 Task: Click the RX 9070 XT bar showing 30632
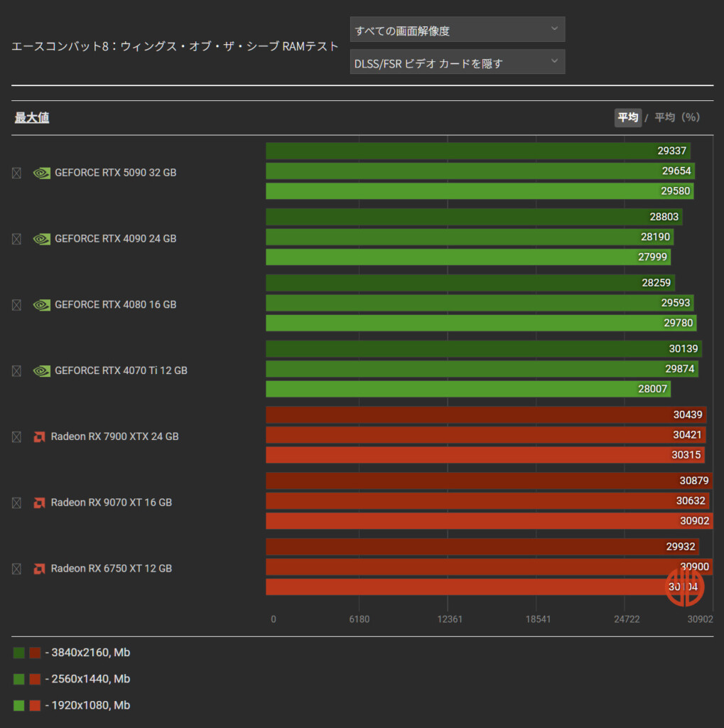[487, 500]
